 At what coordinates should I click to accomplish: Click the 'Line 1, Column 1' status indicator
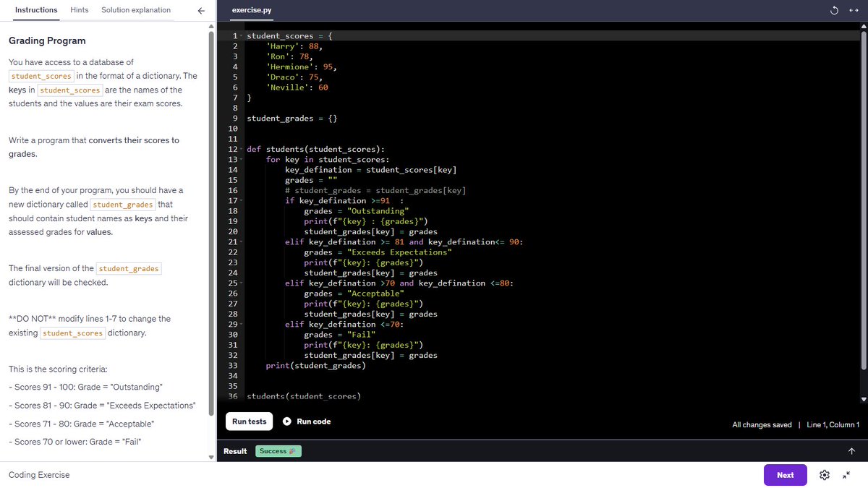tap(833, 425)
